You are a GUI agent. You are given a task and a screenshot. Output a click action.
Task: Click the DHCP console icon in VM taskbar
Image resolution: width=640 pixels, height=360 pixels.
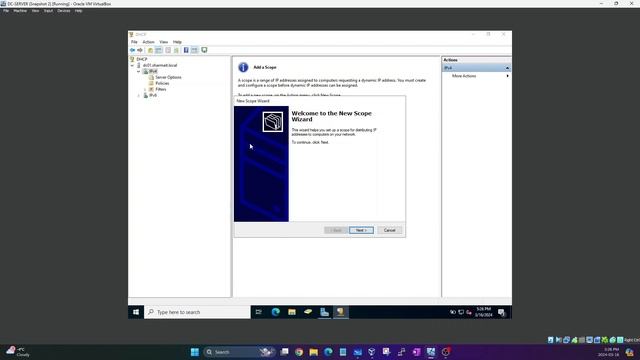(340, 312)
